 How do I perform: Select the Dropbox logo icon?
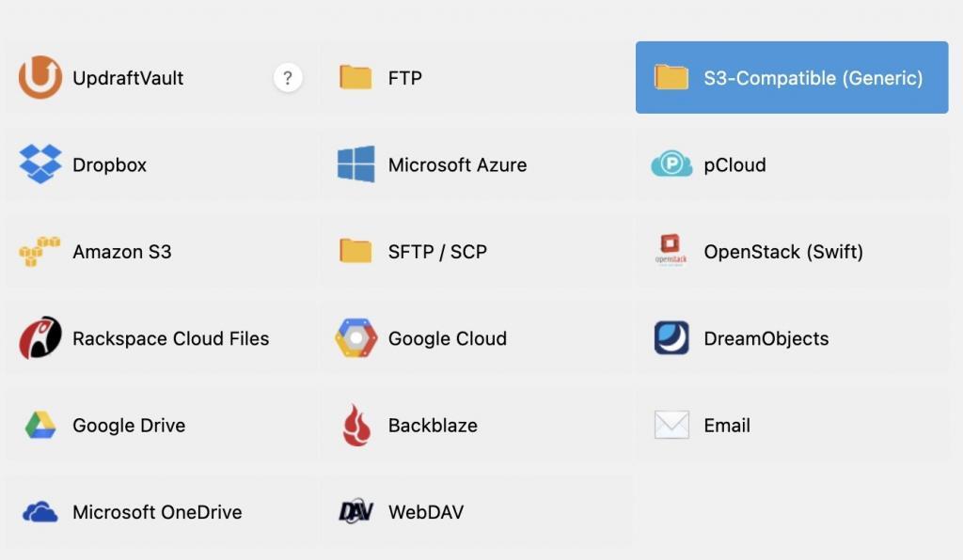pyautogui.click(x=40, y=164)
